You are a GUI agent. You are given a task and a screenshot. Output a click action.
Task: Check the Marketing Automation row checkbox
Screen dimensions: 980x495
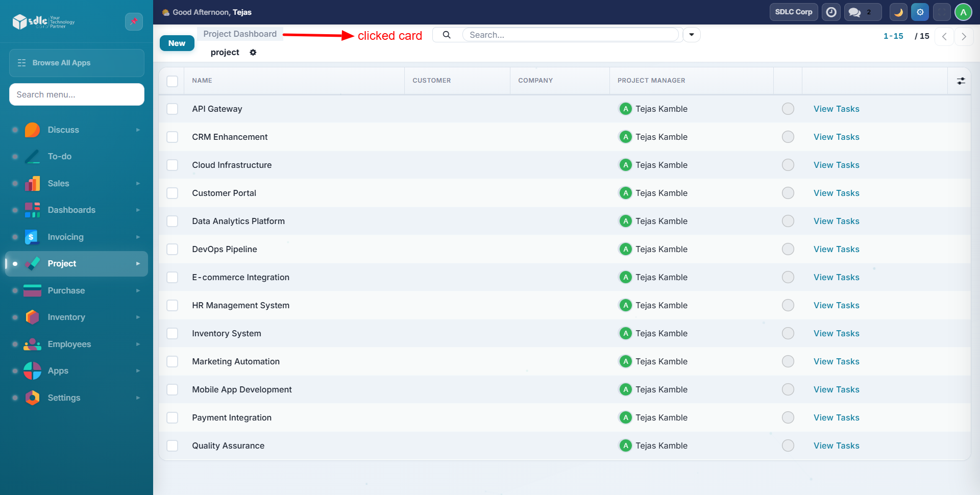(x=172, y=361)
